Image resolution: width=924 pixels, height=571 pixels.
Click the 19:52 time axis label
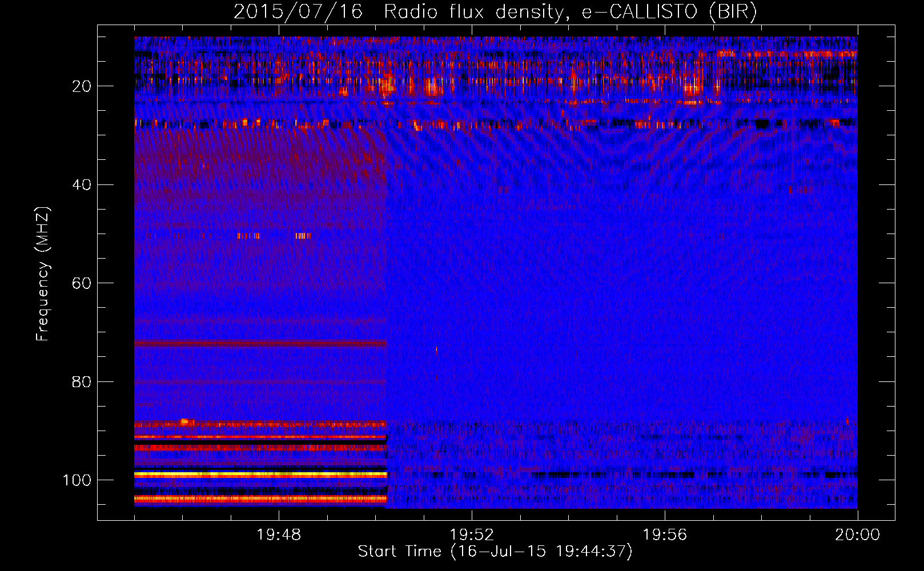472,535
